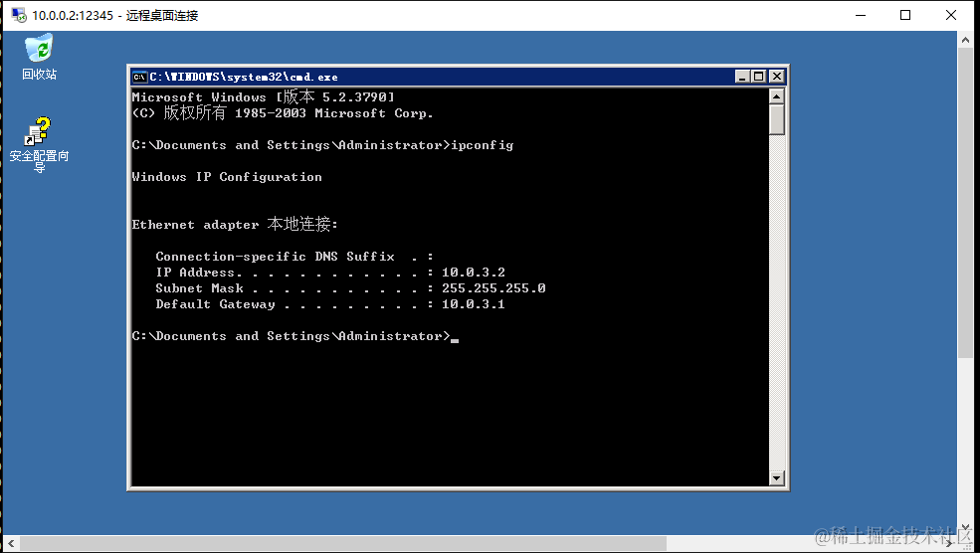Click the Remote Desktop Connection title bar icon
Image resolution: width=980 pixels, height=553 pixels.
pyautogui.click(x=19, y=15)
